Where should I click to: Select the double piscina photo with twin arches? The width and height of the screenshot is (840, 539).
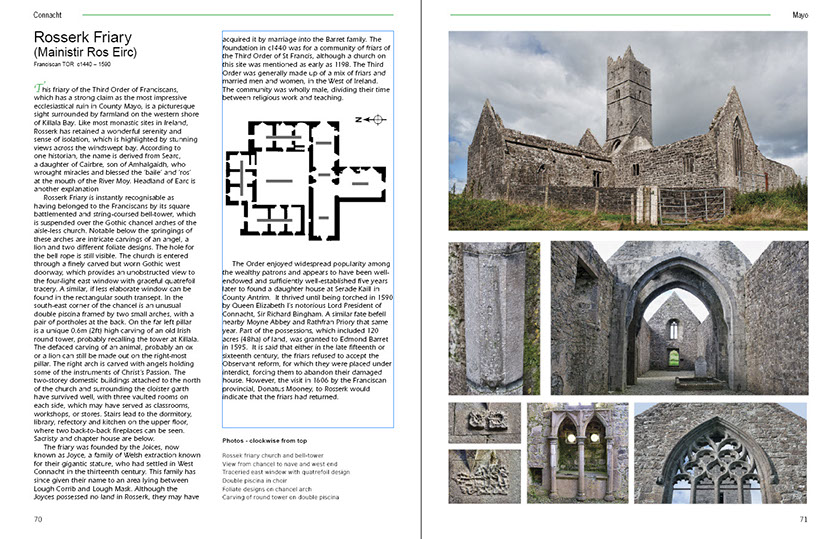click(577, 453)
